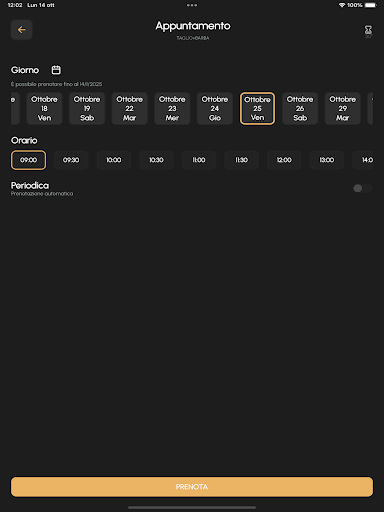
Task: Choose Ottobre 29 Mar date chip
Action: [343, 108]
